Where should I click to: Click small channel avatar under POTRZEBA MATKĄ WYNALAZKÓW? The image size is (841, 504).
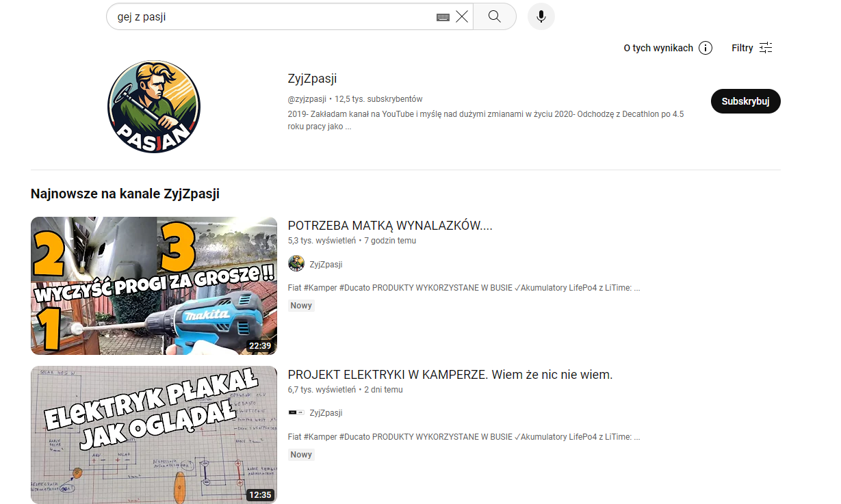pos(296,264)
